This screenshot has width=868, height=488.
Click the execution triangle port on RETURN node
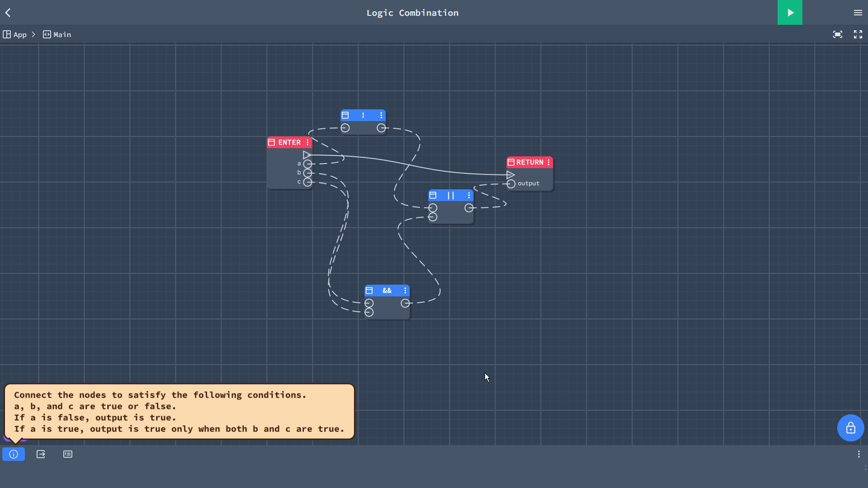pos(510,175)
